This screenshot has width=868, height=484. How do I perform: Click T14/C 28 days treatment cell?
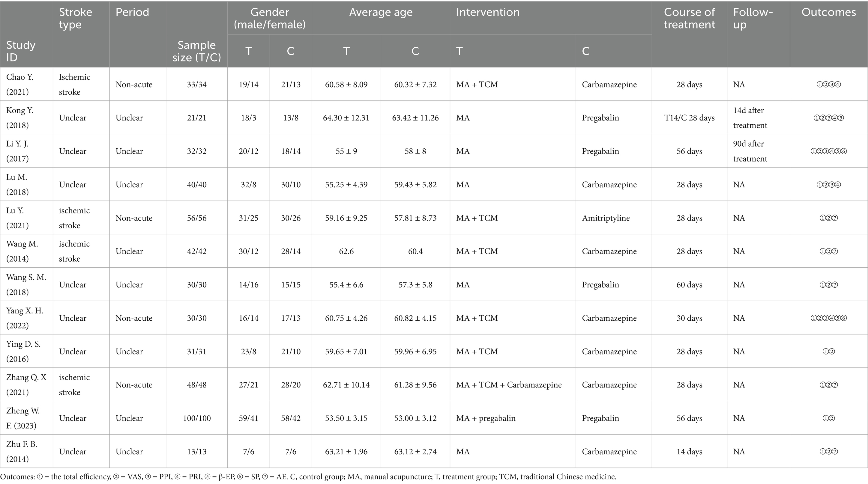[x=689, y=118]
